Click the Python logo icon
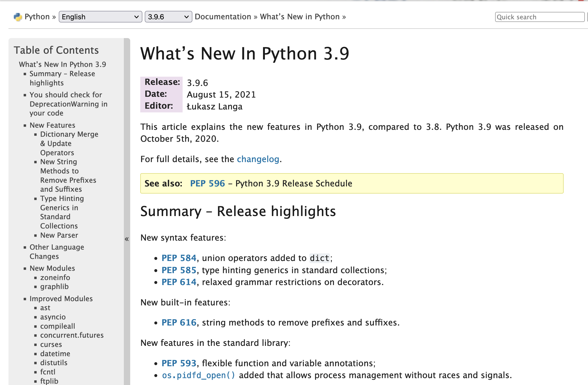Image resolution: width=588 pixels, height=385 pixels. [x=18, y=17]
